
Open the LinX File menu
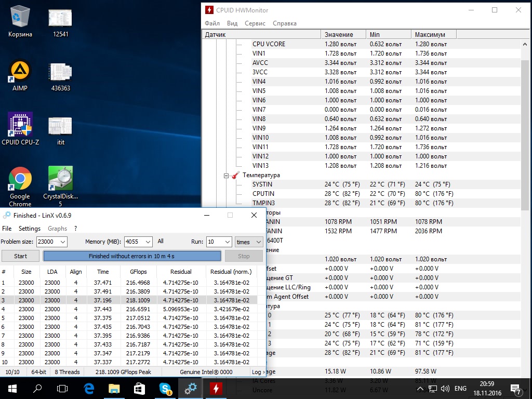point(7,229)
